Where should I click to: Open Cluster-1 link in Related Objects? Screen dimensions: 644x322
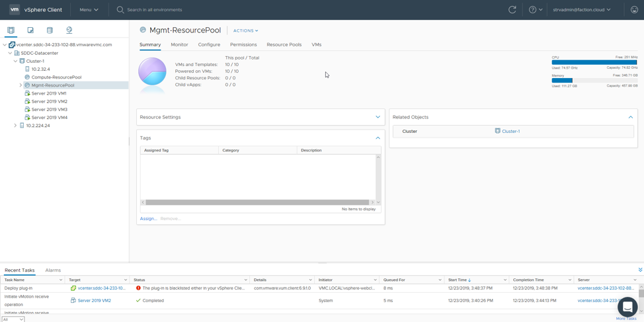(x=510, y=132)
